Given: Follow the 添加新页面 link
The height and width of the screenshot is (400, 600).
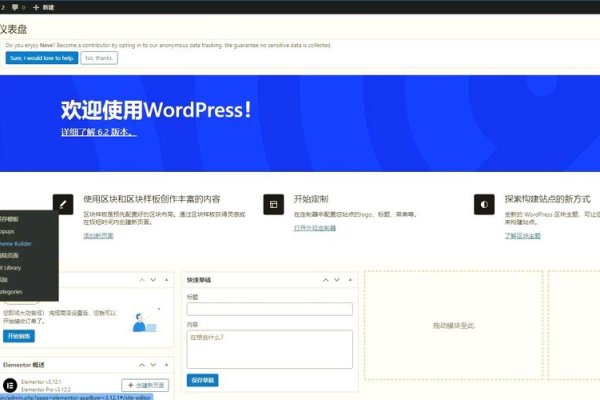Looking at the screenshot, I should 98,236.
